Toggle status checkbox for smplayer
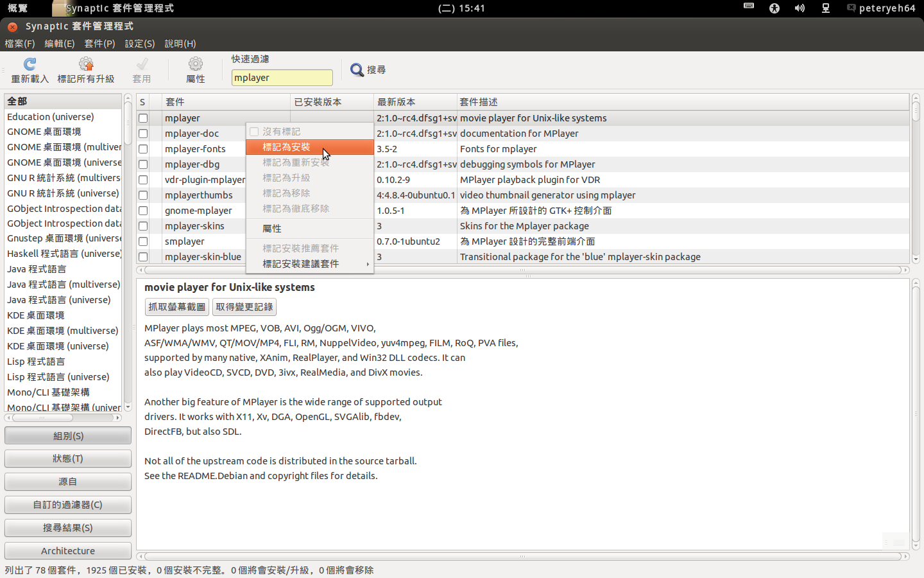 tap(143, 241)
